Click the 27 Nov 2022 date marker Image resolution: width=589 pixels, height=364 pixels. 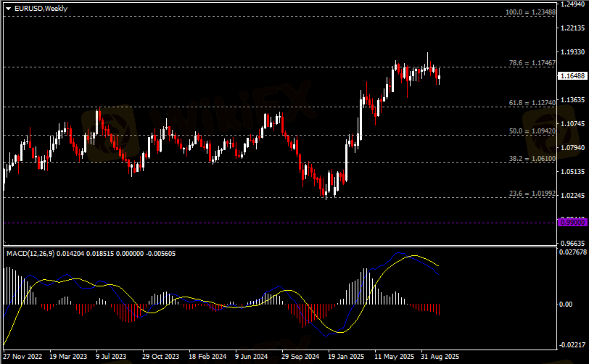(x=22, y=357)
